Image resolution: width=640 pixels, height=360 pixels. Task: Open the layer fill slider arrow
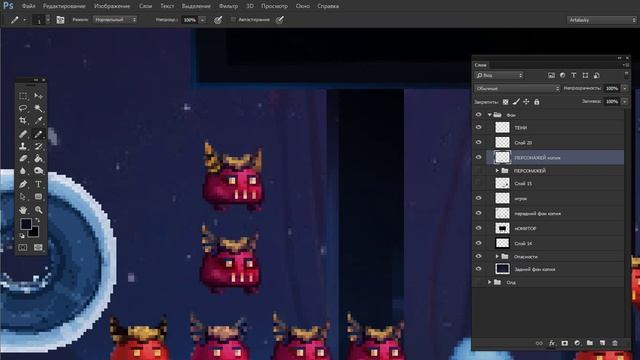coord(624,102)
